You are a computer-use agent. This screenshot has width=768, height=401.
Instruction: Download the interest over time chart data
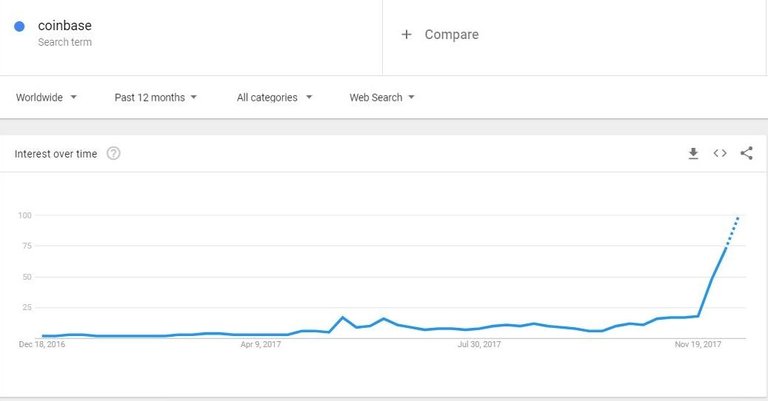pyautogui.click(x=693, y=154)
